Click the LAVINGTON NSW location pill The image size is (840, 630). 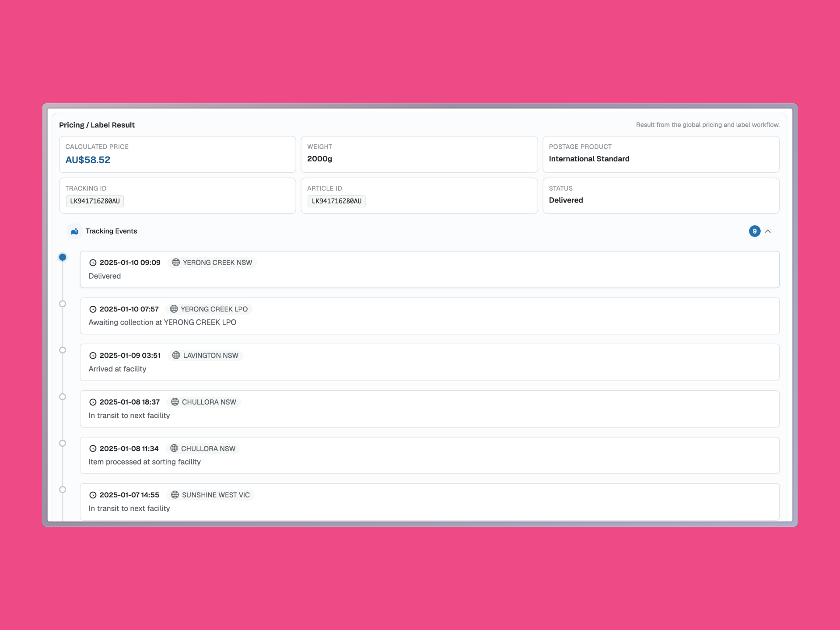[x=205, y=355]
